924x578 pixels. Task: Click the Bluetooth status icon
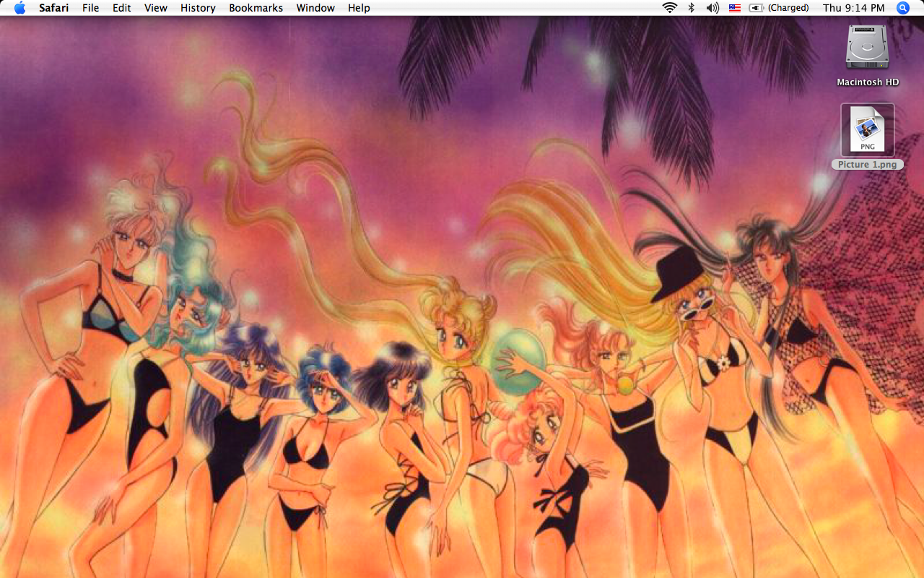pos(691,8)
